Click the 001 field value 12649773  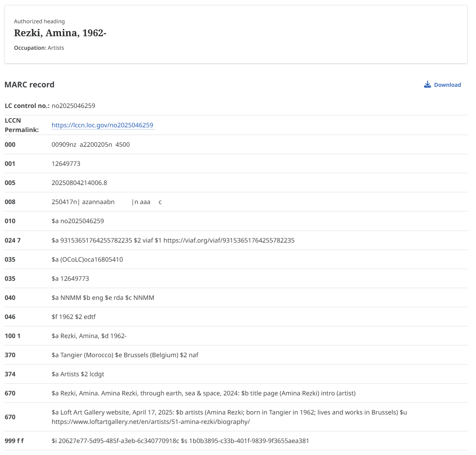(x=66, y=164)
